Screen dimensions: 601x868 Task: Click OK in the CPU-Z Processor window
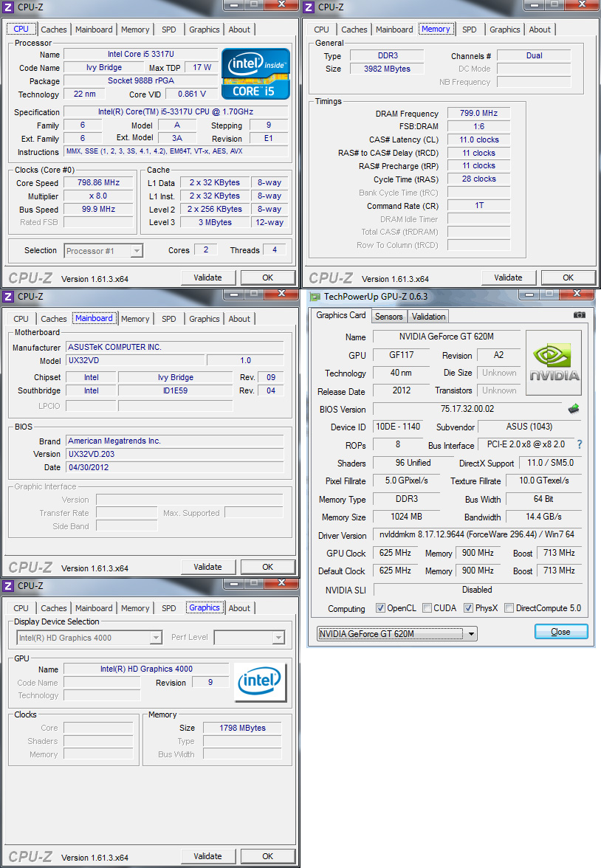click(x=267, y=278)
